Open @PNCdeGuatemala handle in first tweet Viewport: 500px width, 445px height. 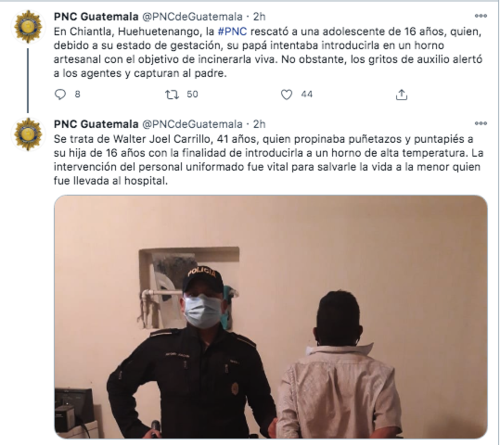point(192,16)
